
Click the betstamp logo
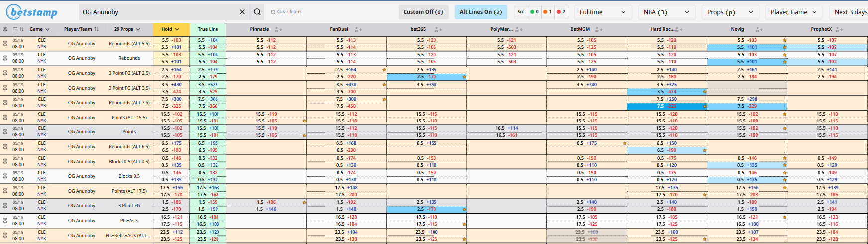(x=31, y=11)
